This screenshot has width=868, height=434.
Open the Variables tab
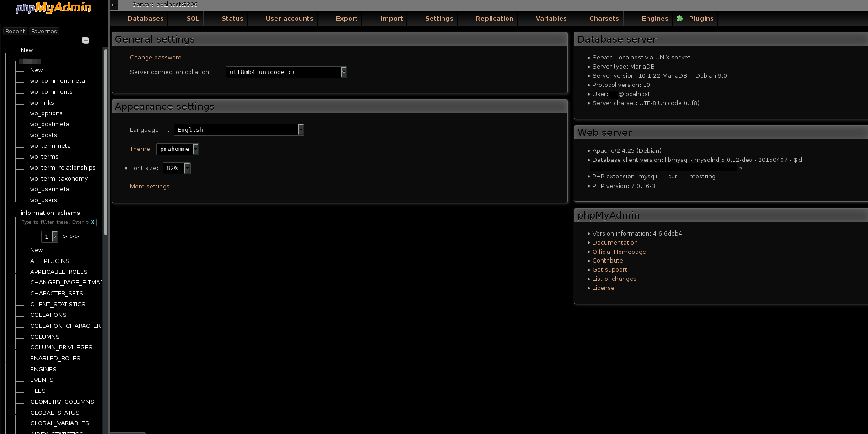551,18
